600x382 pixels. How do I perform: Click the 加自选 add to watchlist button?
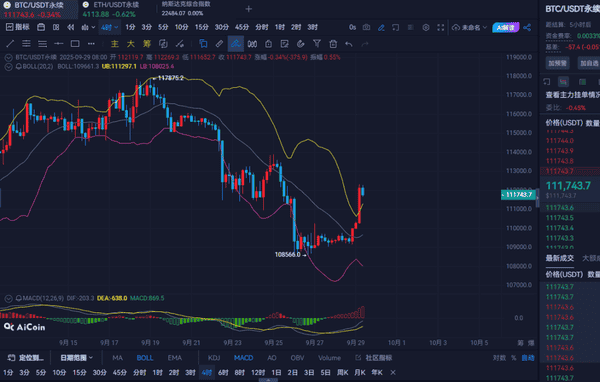click(589, 63)
